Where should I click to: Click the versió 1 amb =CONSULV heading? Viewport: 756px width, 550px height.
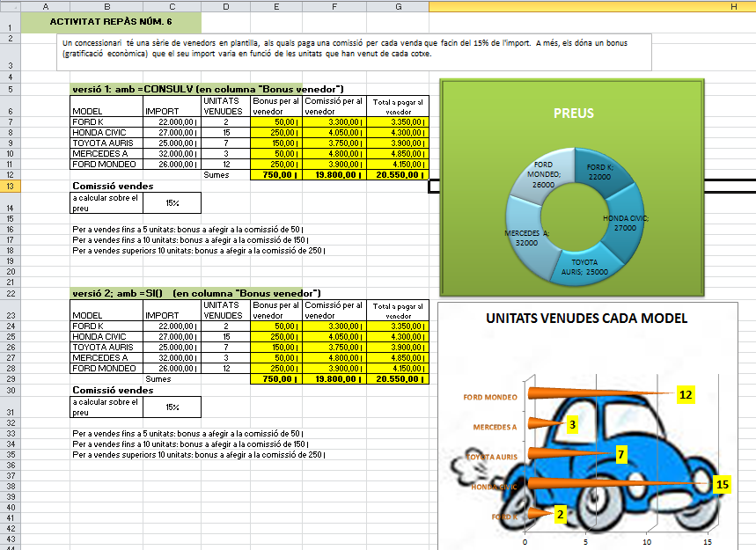[x=207, y=89]
